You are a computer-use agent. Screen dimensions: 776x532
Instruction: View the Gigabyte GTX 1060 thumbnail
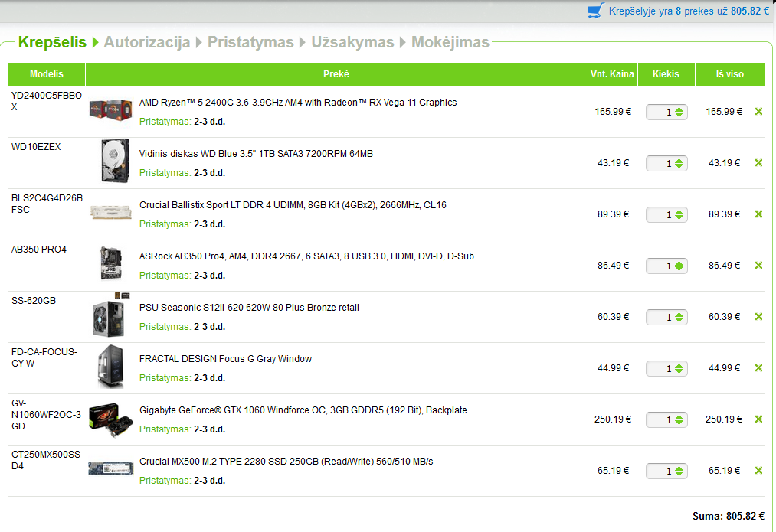coord(111,419)
